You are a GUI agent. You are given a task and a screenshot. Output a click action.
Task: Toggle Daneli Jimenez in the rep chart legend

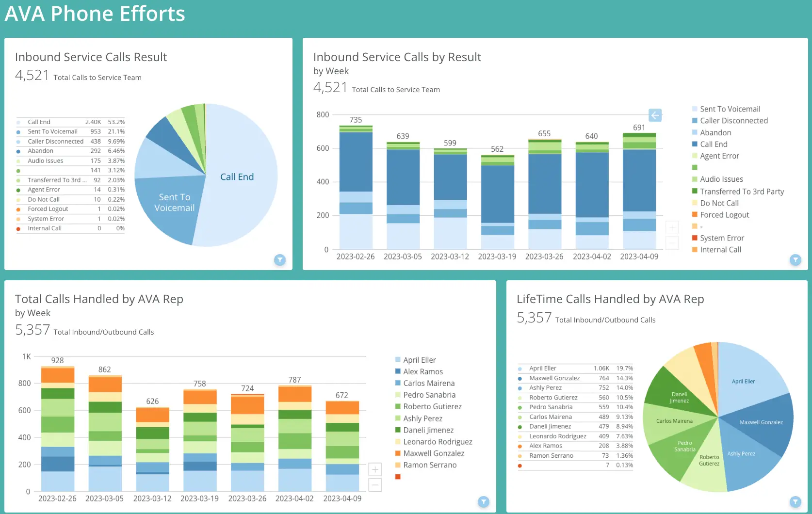click(x=424, y=430)
